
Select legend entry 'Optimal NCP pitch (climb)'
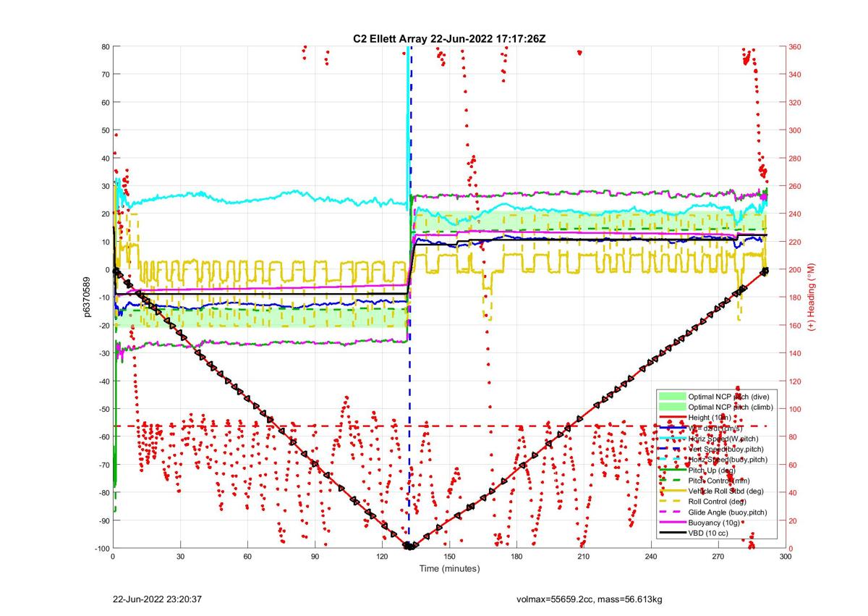point(731,407)
